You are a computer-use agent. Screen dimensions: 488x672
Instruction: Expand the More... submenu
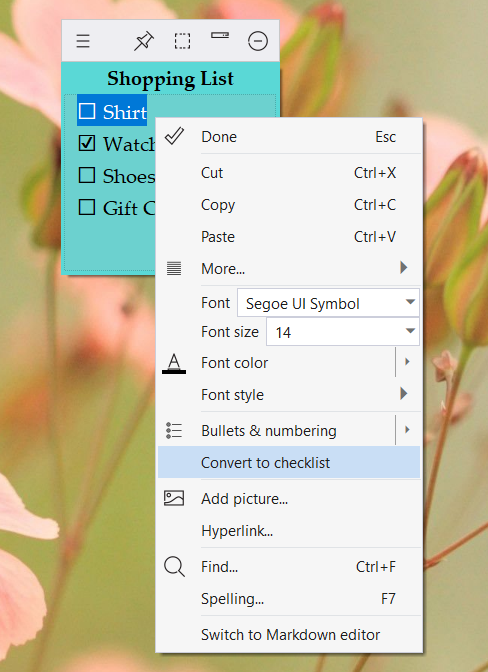coord(289,268)
